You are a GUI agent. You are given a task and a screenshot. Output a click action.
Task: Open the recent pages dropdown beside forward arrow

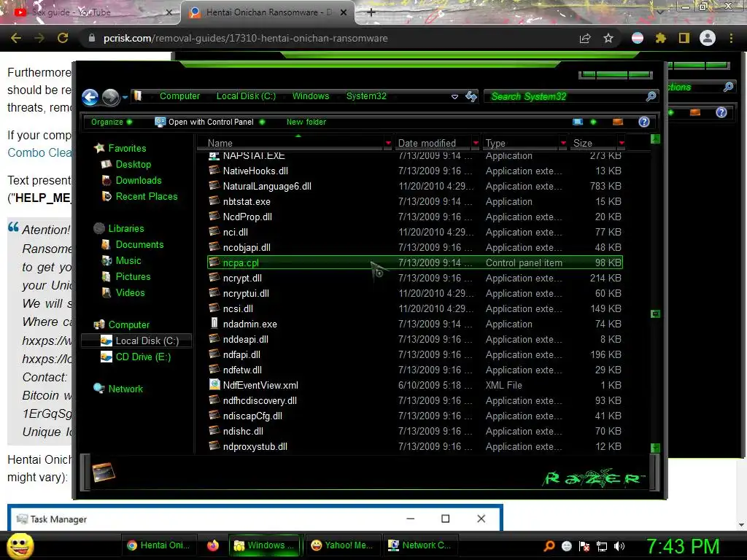(125, 97)
